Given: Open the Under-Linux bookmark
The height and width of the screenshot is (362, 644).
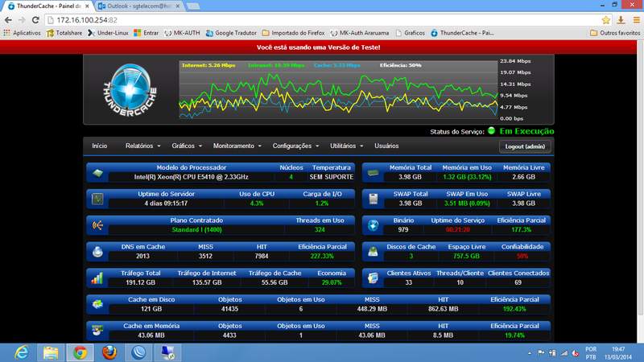Looking at the screenshot, I should (x=108, y=33).
